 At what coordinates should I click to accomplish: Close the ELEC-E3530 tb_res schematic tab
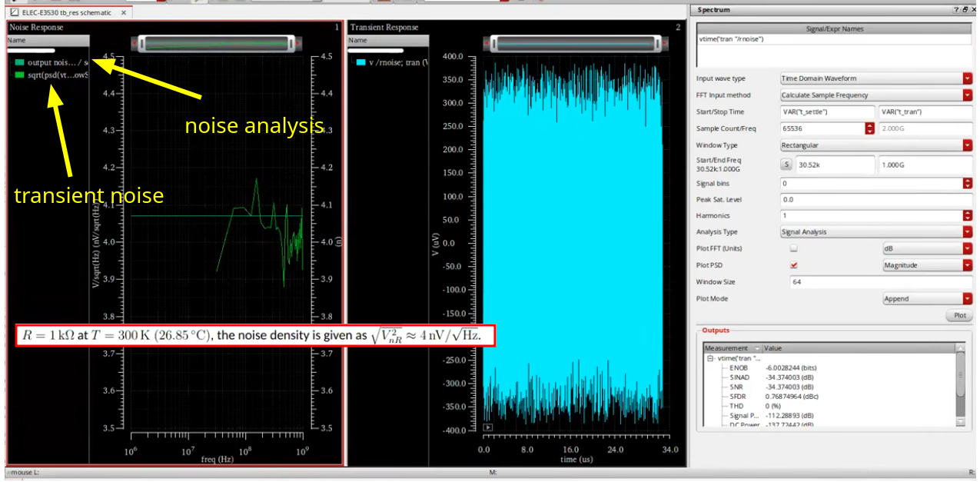tap(125, 13)
